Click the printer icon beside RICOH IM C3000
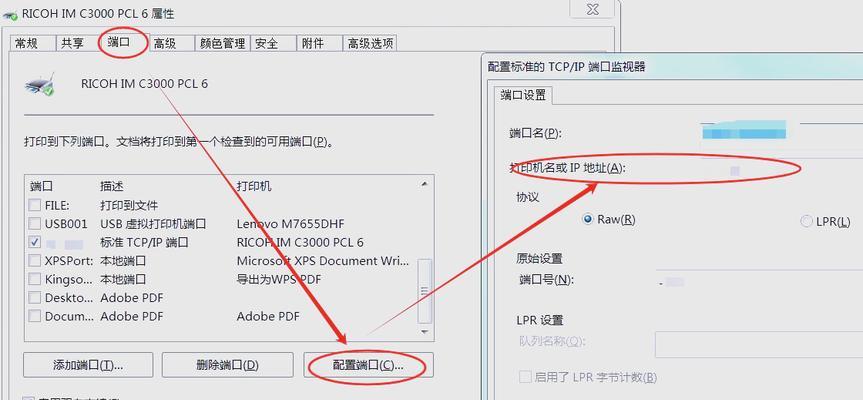This screenshot has height=400, width=863. pyautogui.click(x=40, y=84)
